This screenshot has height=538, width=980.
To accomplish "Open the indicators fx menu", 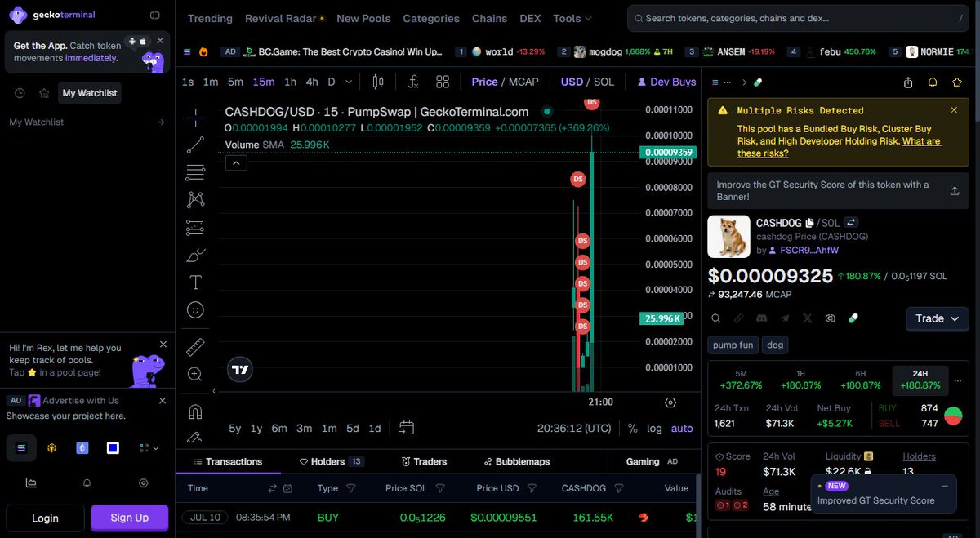I will click(413, 82).
